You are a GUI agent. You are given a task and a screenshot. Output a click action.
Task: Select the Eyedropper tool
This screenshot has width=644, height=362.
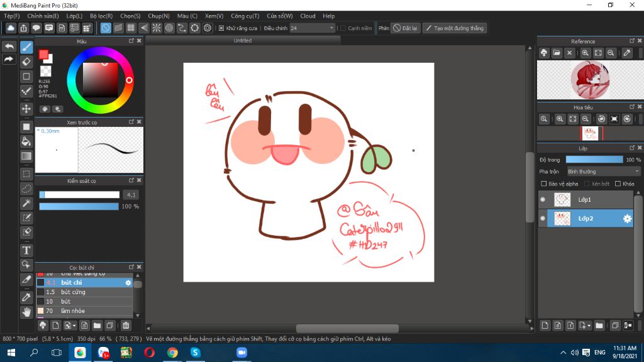coord(26,297)
